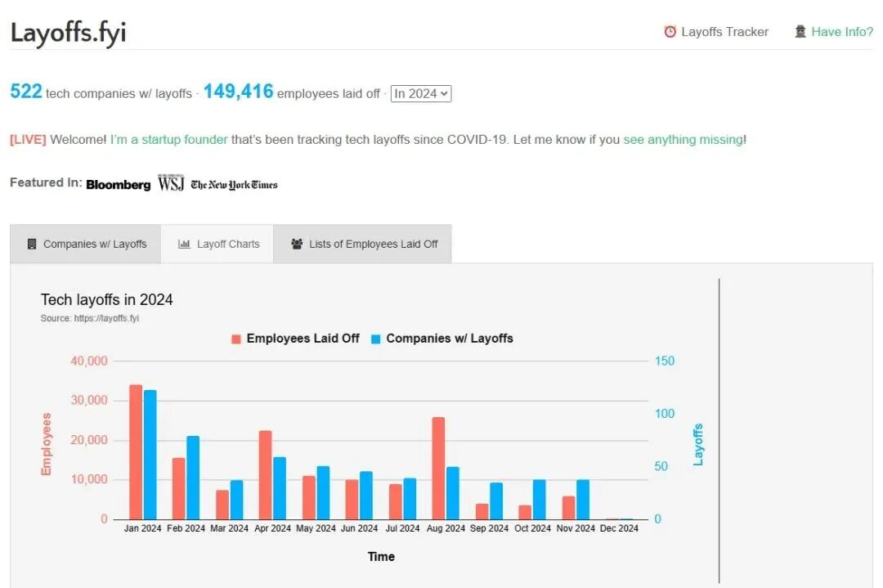Viewport: 883px width, 588px height.
Task: Click the 149,416 employees count
Action: (x=238, y=92)
